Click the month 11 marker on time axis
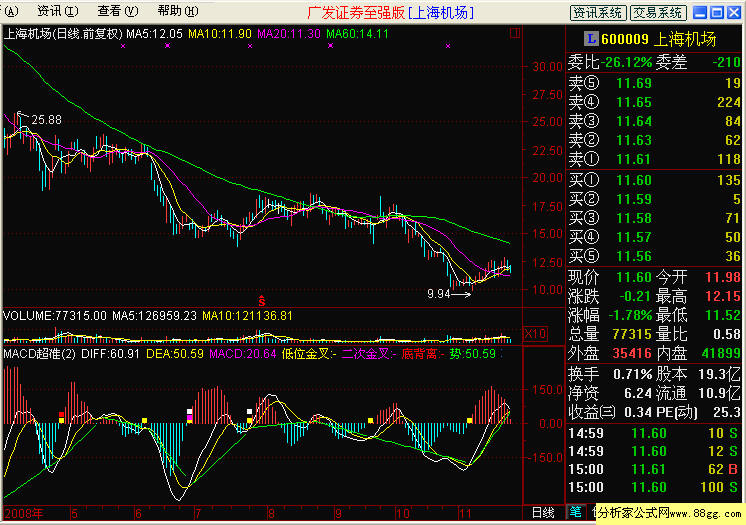 point(464,514)
